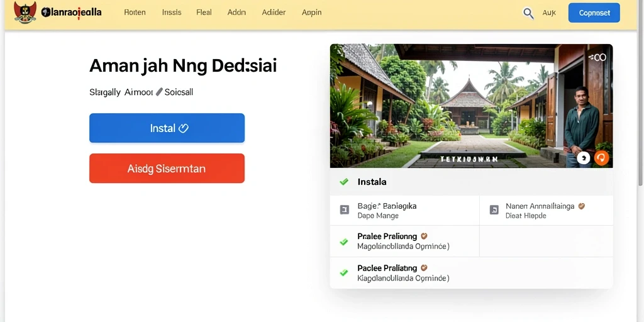Click the Kiagolanoblanda Opmince subtitle

(403, 278)
